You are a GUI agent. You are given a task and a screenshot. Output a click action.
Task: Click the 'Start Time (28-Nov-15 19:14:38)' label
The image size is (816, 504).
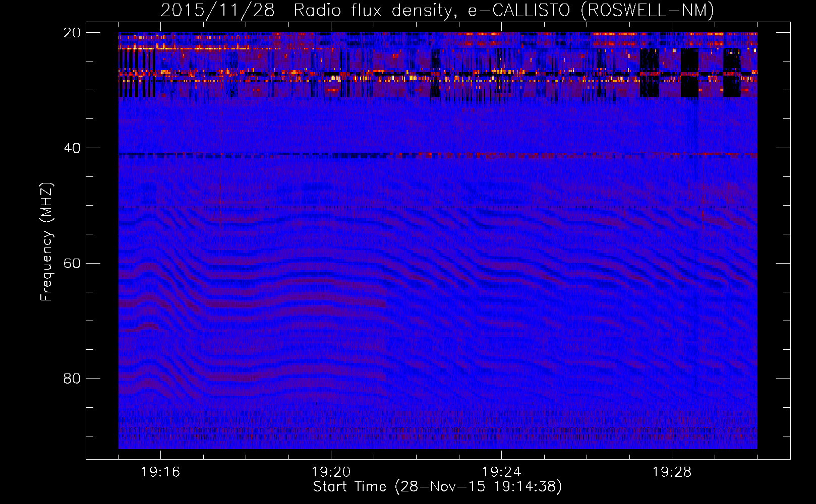click(x=437, y=487)
